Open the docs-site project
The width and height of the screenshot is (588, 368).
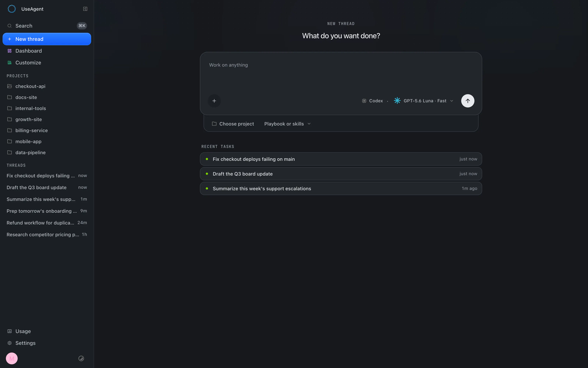(x=47, y=97)
